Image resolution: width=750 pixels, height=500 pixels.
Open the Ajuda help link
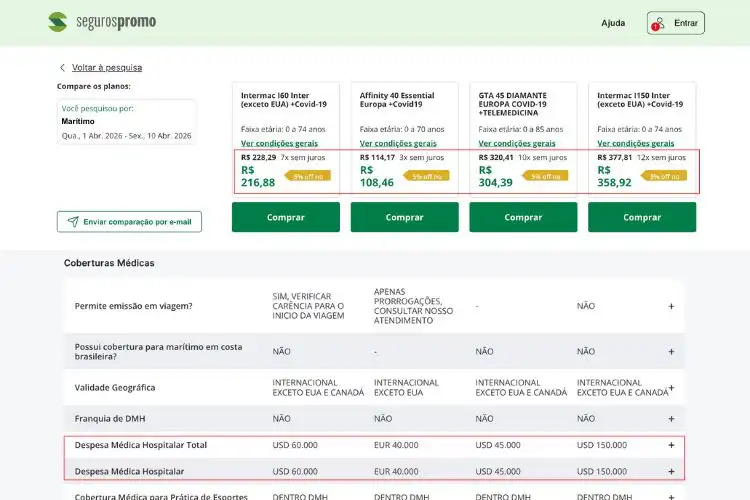tap(613, 23)
